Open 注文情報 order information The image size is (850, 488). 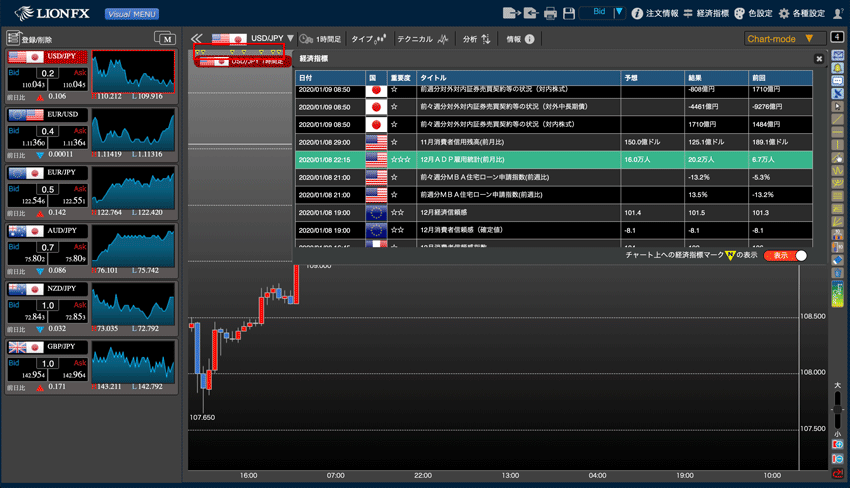(x=655, y=14)
